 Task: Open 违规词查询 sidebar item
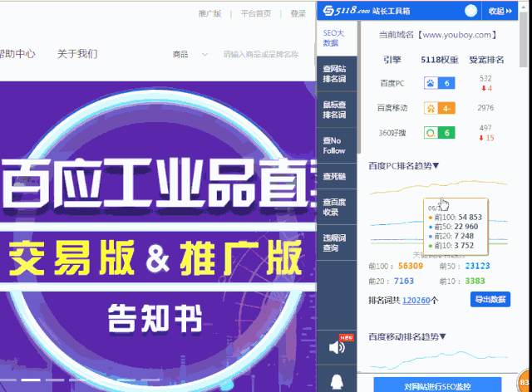pos(337,243)
